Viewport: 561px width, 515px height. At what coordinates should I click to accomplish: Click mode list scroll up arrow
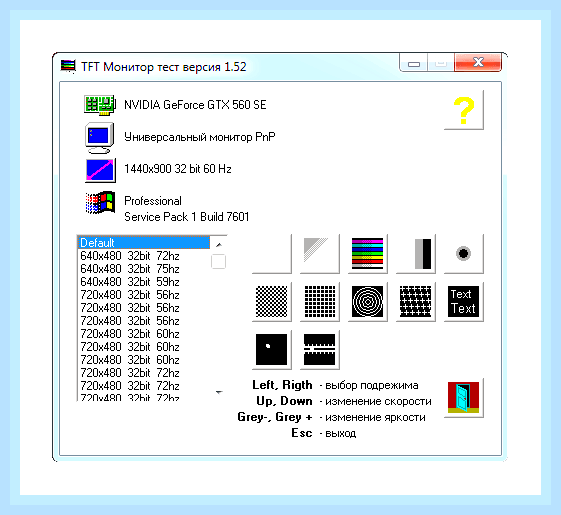point(219,245)
